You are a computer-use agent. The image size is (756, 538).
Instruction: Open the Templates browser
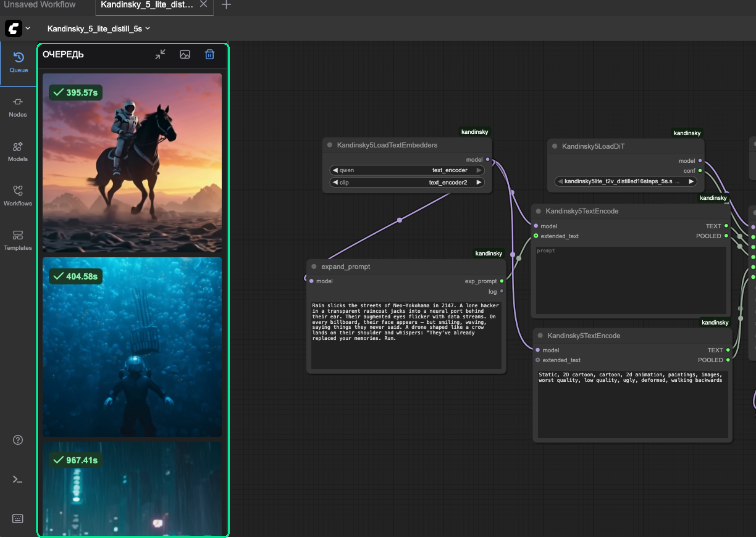[x=18, y=240]
